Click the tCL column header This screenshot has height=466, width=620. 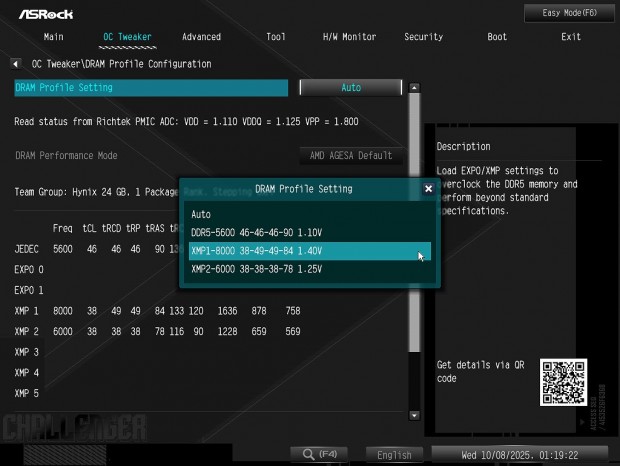pos(89,228)
